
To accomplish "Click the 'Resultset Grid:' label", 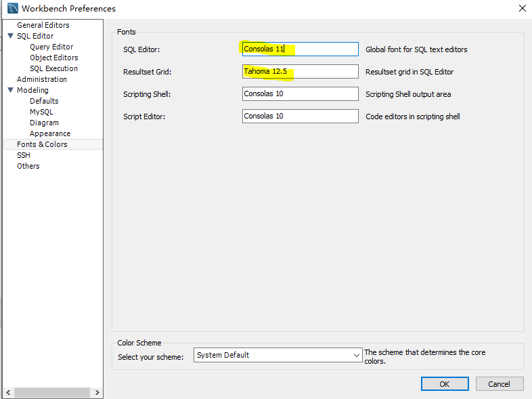I will click(x=148, y=72).
